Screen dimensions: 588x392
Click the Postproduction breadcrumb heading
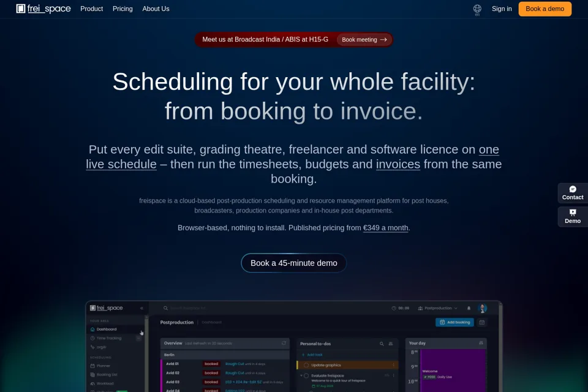pos(176,322)
